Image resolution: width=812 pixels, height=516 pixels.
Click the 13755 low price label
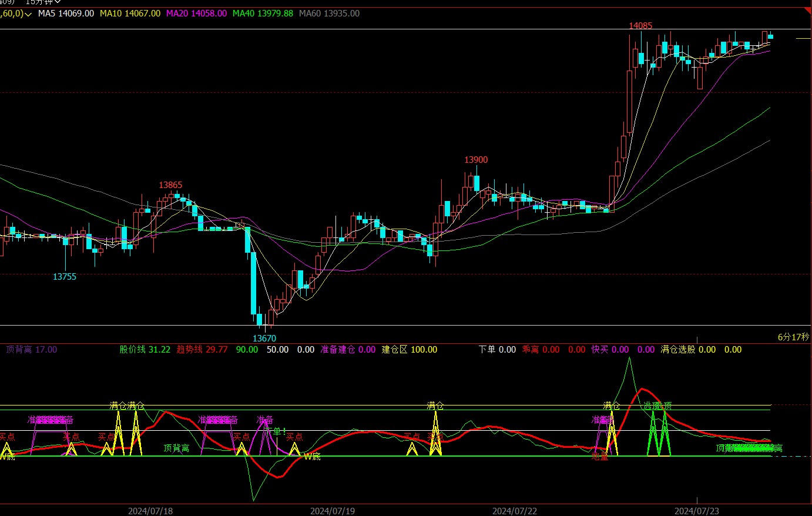(65, 277)
